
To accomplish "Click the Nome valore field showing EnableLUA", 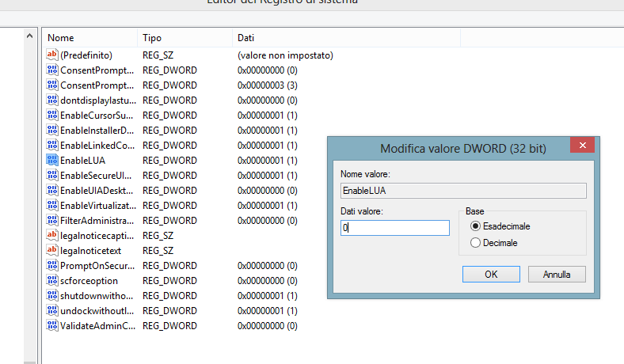I will 462,191.
